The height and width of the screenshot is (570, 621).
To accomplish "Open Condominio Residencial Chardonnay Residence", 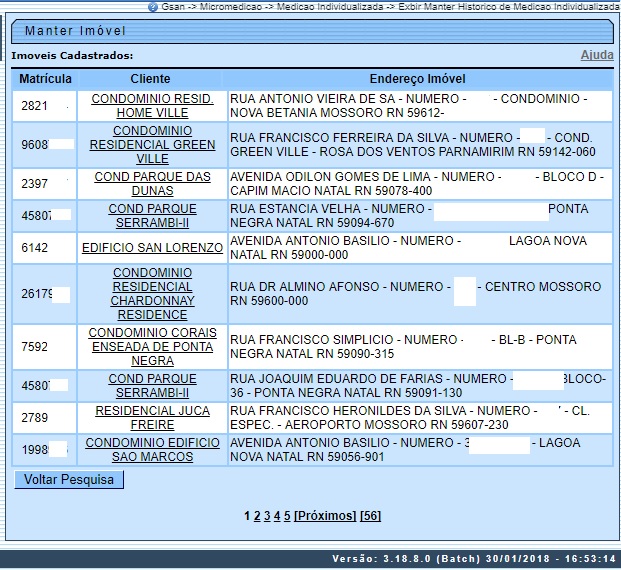I will 150,294.
